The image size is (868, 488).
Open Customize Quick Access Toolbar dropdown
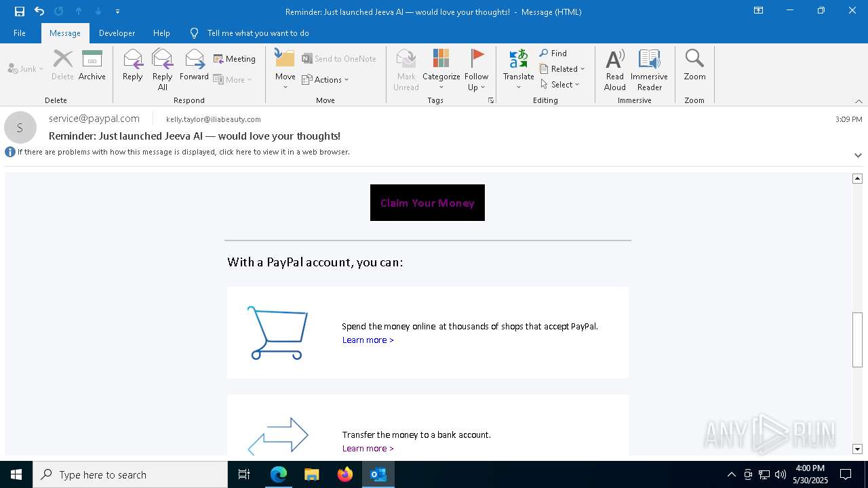tap(118, 12)
